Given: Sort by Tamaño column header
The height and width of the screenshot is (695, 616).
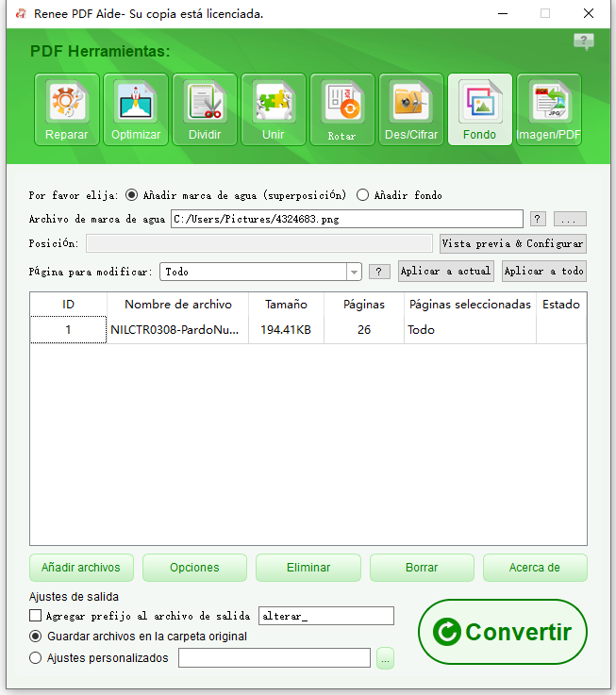Looking at the screenshot, I should (287, 304).
